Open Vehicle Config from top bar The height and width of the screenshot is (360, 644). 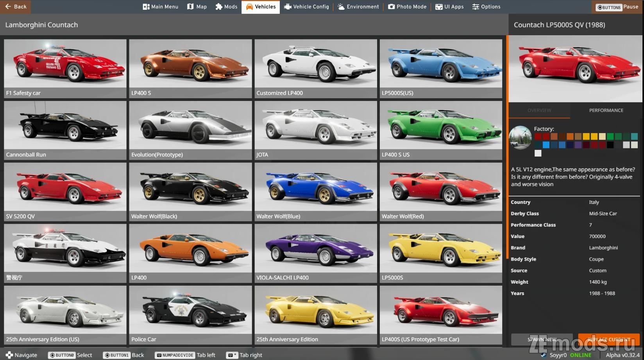(306, 7)
